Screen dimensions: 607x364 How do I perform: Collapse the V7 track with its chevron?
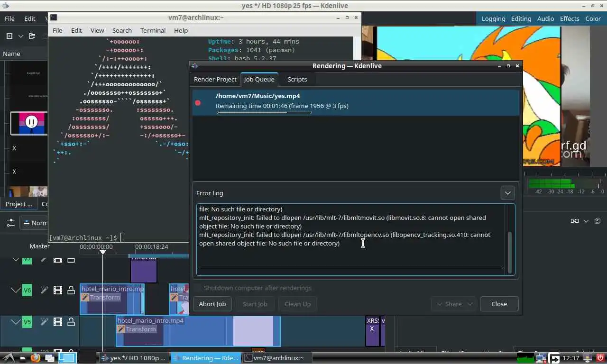(16, 260)
